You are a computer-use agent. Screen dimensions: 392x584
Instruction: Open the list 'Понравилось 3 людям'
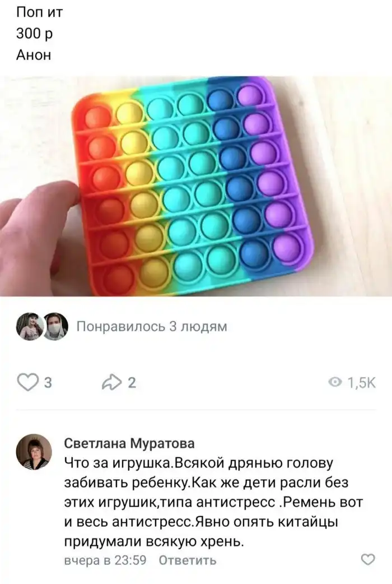[x=152, y=327]
